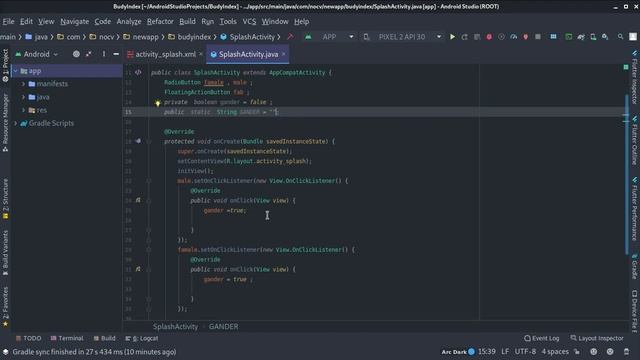Open Project Structure from toolbar grid icon
Image resolution: width=640 pixels, height=360 pixels.
coord(553,37)
